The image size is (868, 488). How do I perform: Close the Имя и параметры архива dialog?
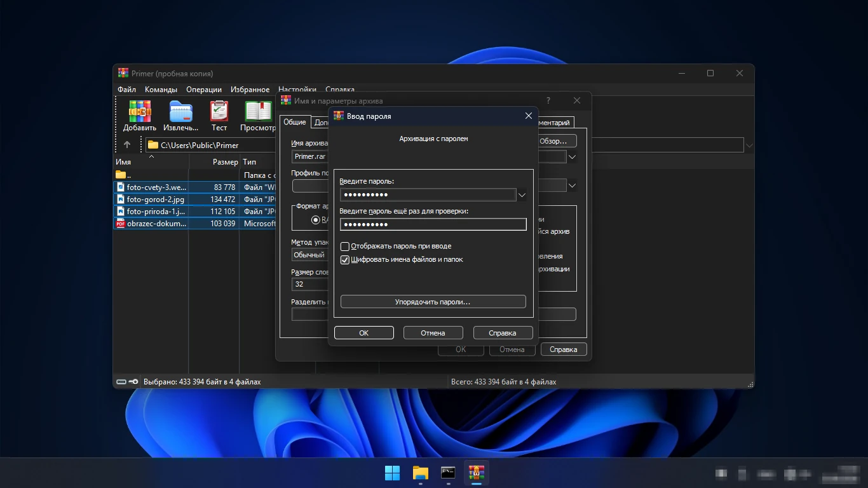[577, 100]
